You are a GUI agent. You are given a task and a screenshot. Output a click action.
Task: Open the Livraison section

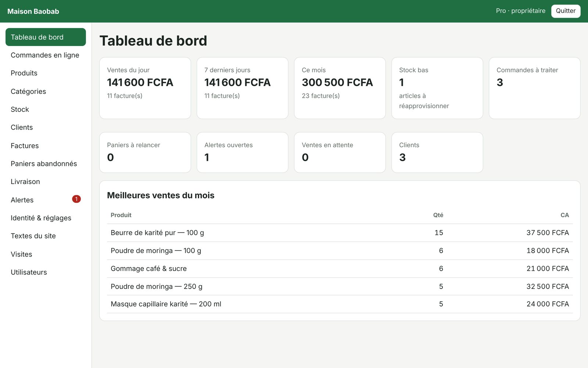tap(46, 182)
